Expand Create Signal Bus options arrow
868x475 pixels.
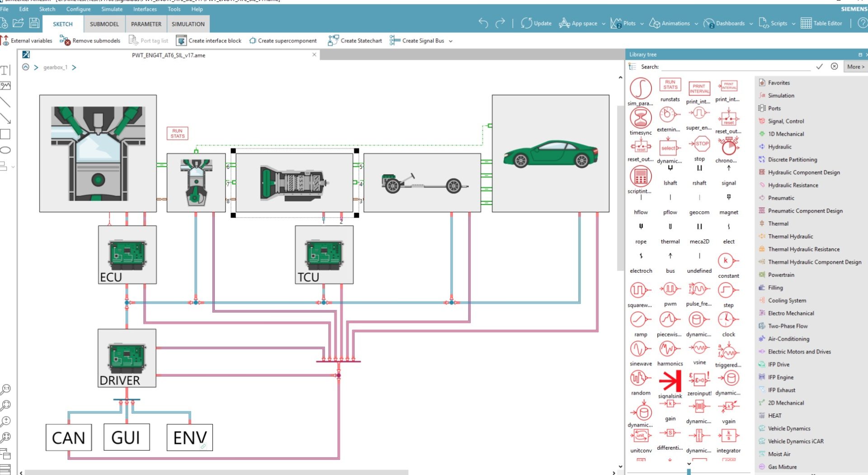[451, 41]
